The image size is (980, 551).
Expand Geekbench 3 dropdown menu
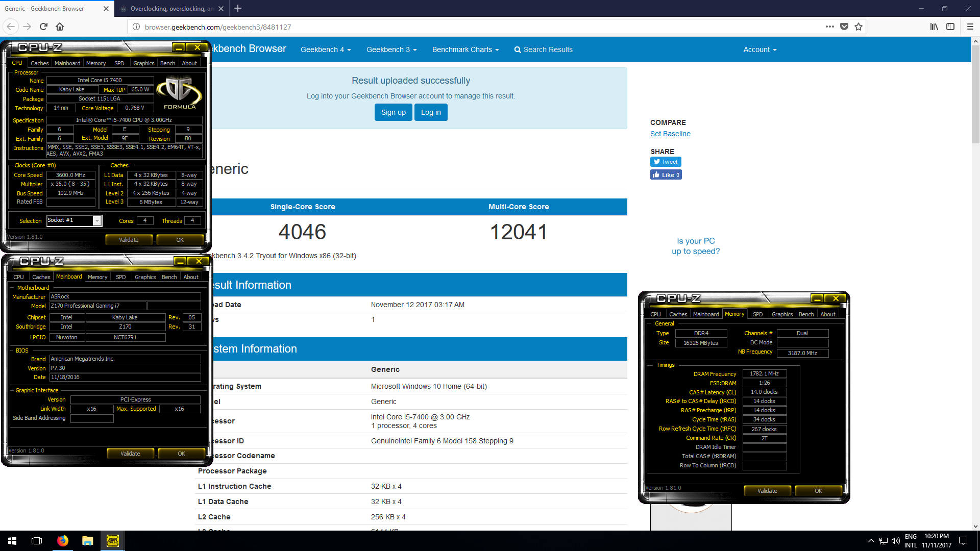(x=391, y=49)
